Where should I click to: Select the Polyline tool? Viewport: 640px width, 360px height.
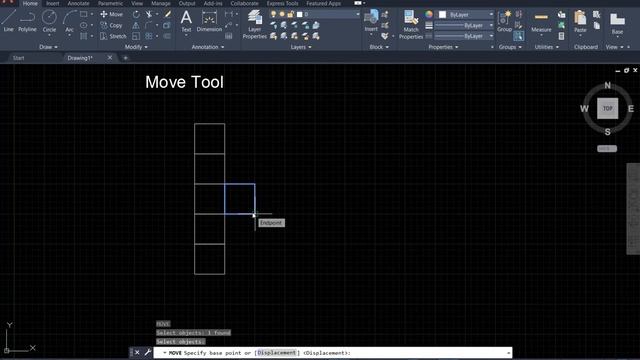coord(27,21)
